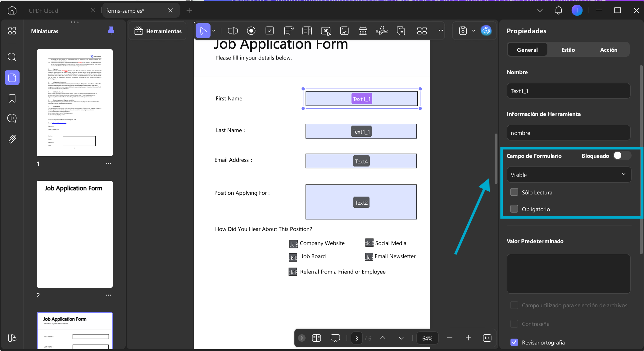Open page 2 thumbnail
Image resolution: width=644 pixels, height=351 pixels.
tap(75, 234)
